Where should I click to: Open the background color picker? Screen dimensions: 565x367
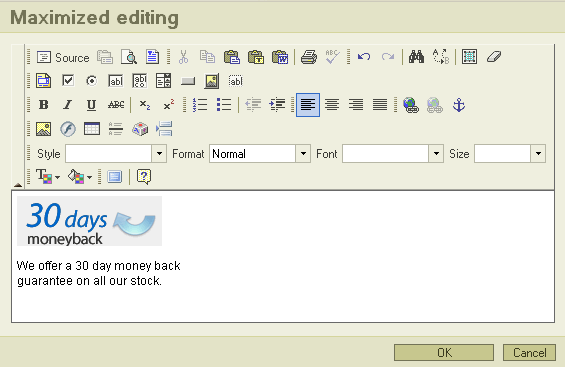[80, 176]
